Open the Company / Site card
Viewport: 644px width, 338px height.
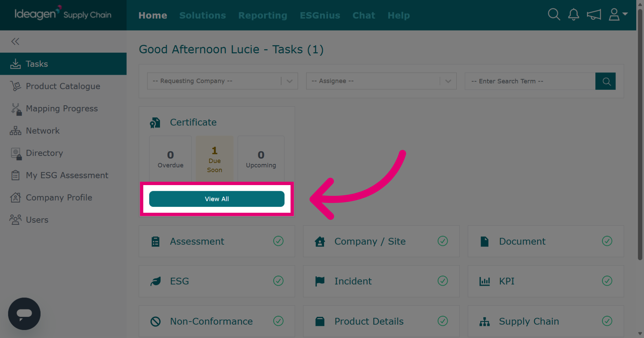point(381,241)
